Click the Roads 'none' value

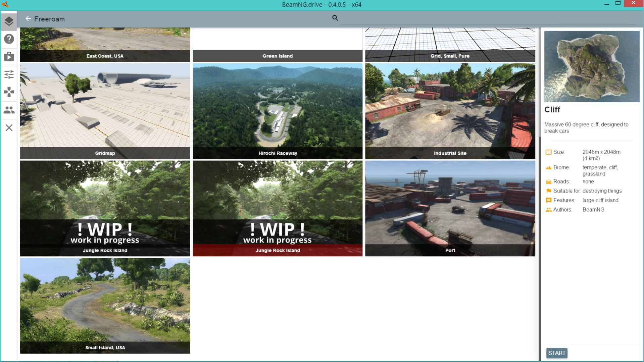tap(588, 182)
